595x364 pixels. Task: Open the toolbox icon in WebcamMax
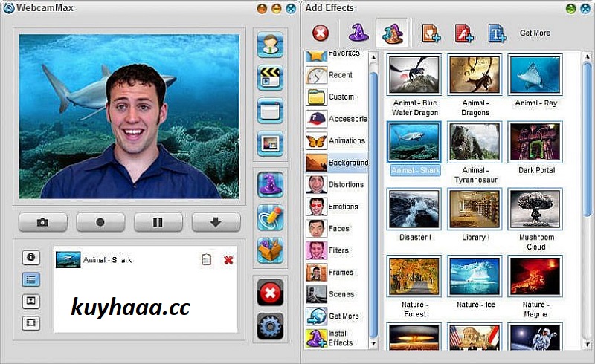[x=270, y=250]
